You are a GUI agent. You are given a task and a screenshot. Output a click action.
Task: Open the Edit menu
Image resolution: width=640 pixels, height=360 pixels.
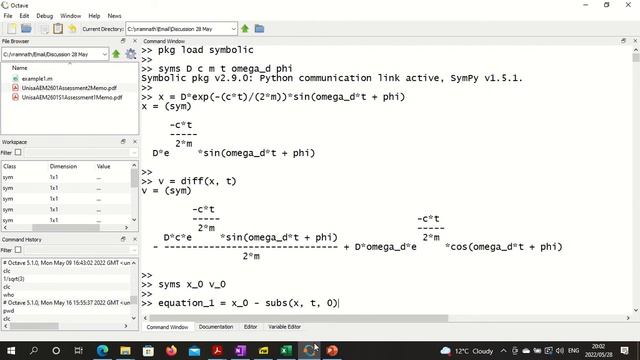tap(24, 16)
